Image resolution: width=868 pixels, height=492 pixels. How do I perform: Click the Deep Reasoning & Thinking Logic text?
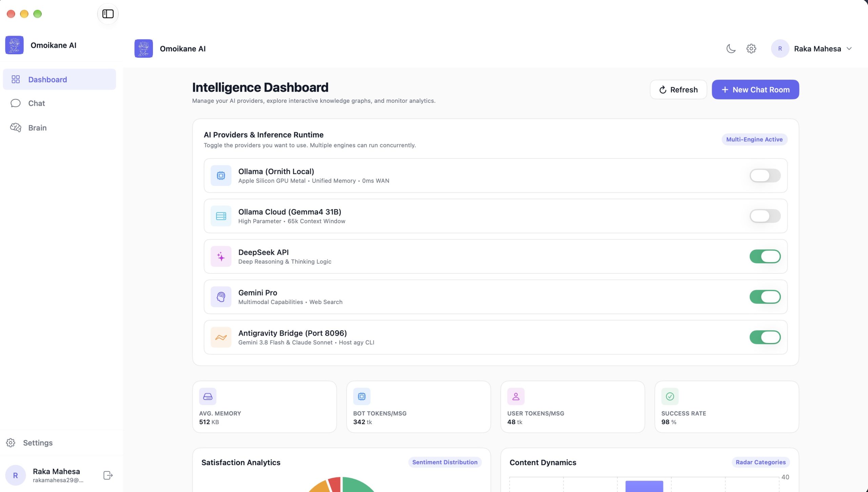(285, 262)
